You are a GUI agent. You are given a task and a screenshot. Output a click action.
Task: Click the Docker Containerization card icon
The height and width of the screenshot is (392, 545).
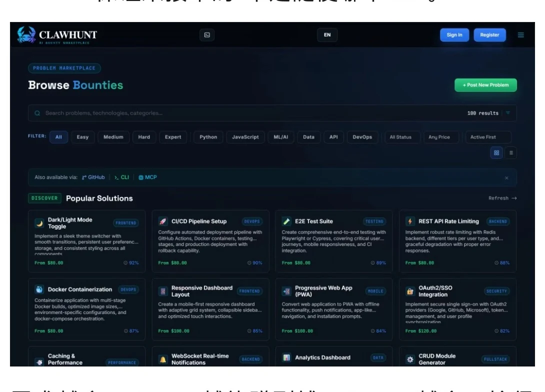pyautogui.click(x=39, y=289)
